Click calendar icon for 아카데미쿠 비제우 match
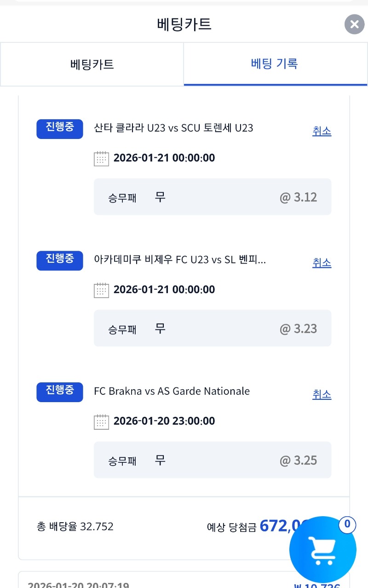The width and height of the screenshot is (368, 588). point(101,290)
